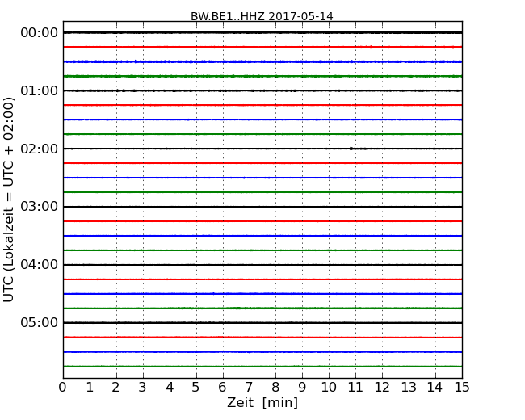Select x-axis tick label 2
The height and width of the screenshot is (420, 525).
coord(115,388)
